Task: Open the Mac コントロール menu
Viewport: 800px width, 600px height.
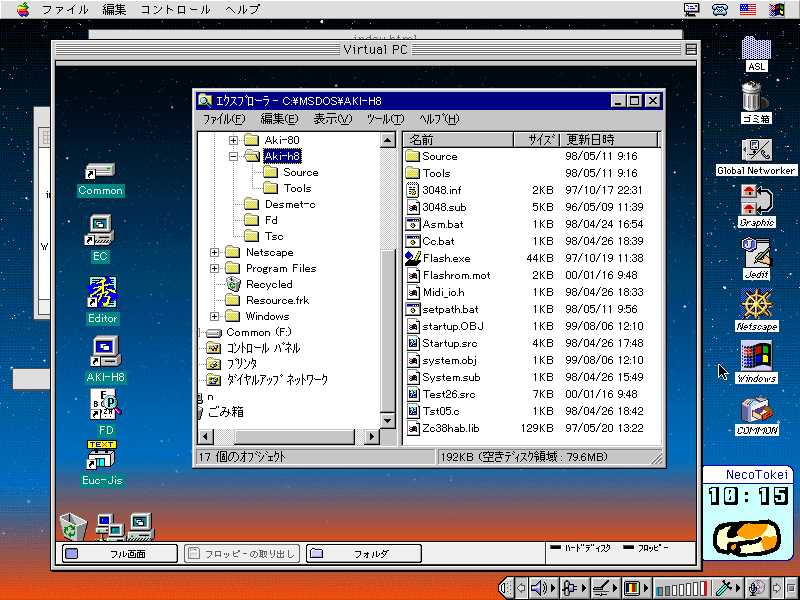Action: click(x=175, y=9)
